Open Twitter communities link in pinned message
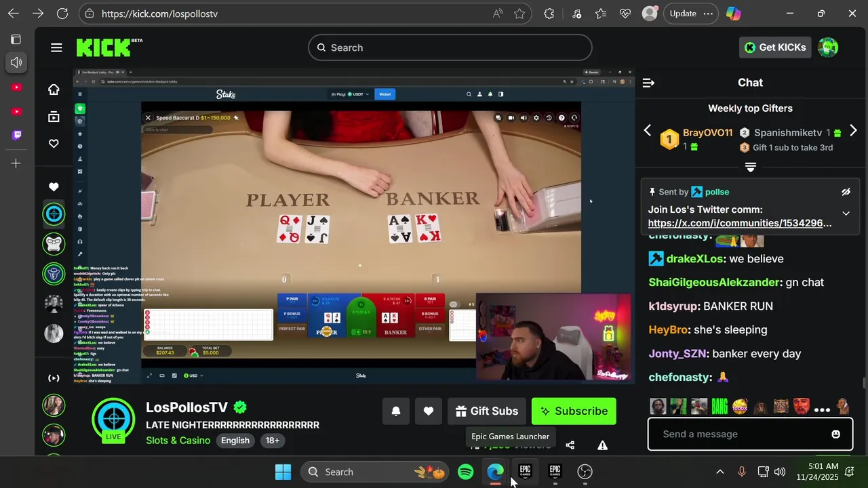This screenshot has height=488, width=868. tap(740, 223)
